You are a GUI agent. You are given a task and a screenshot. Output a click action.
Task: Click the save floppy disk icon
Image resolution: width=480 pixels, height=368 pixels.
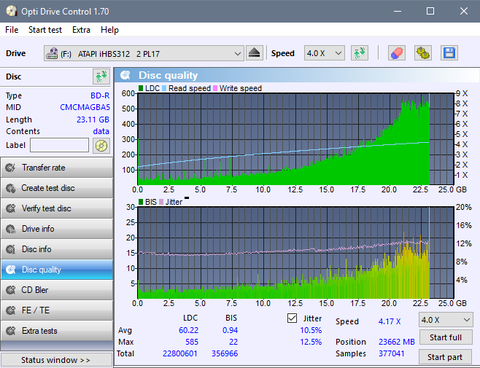pos(449,53)
